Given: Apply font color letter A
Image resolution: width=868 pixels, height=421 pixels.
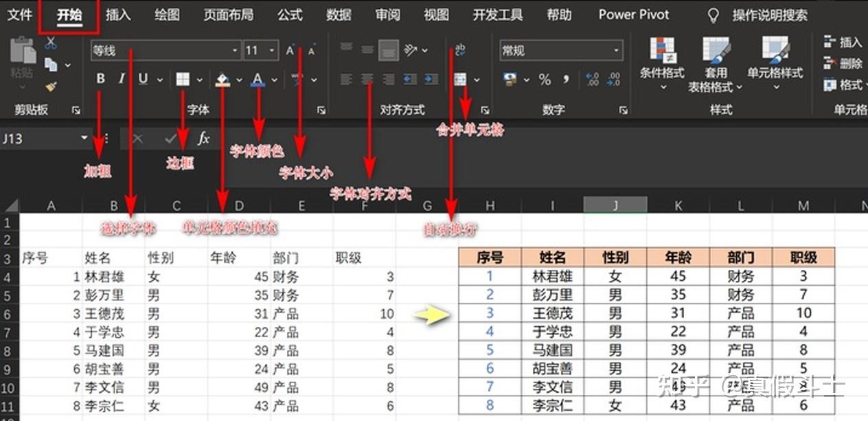Looking at the screenshot, I should 258,80.
